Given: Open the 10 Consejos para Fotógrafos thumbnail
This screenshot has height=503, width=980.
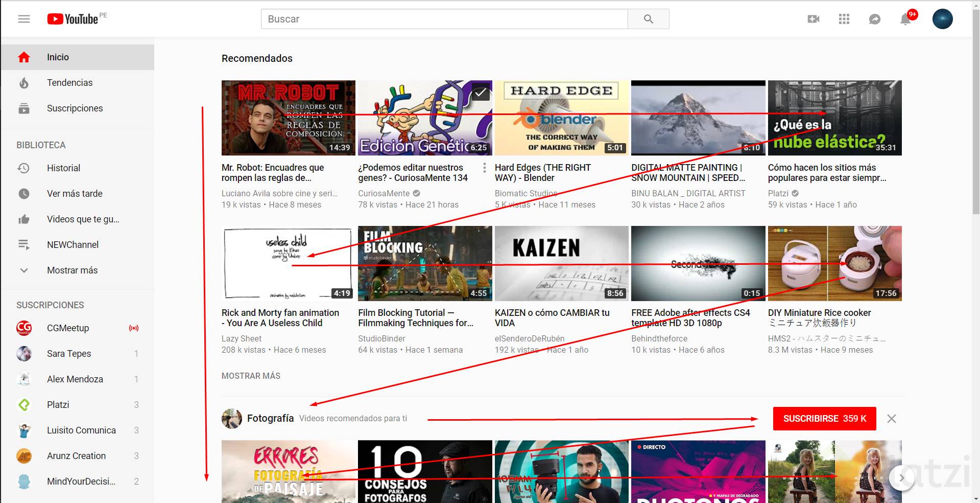Looking at the screenshot, I should pos(425,471).
